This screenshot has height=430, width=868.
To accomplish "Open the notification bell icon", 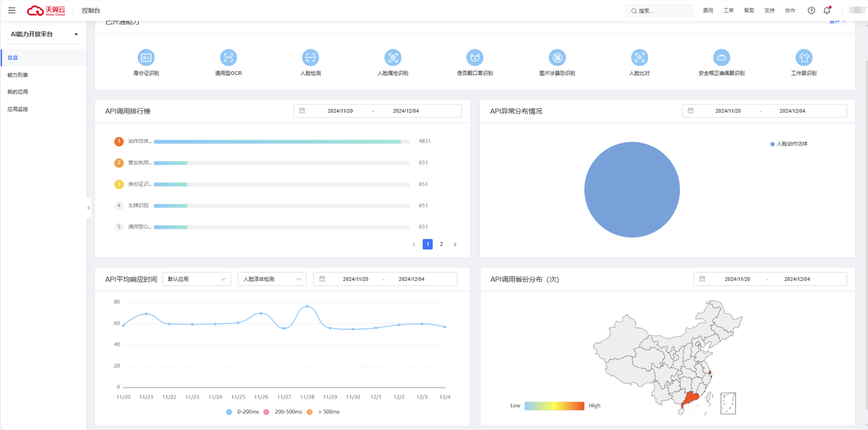I will pyautogui.click(x=827, y=11).
